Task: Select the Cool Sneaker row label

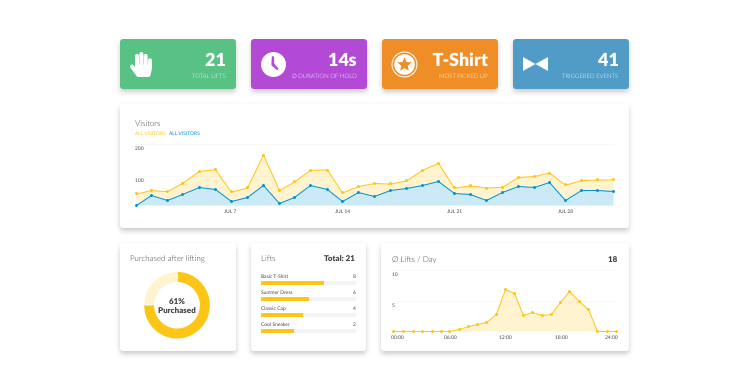Action: pos(275,324)
